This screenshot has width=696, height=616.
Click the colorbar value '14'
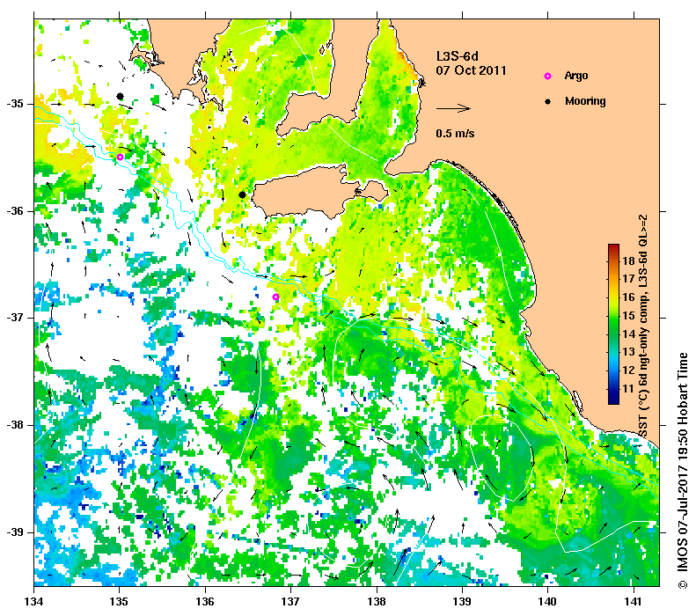click(628, 334)
